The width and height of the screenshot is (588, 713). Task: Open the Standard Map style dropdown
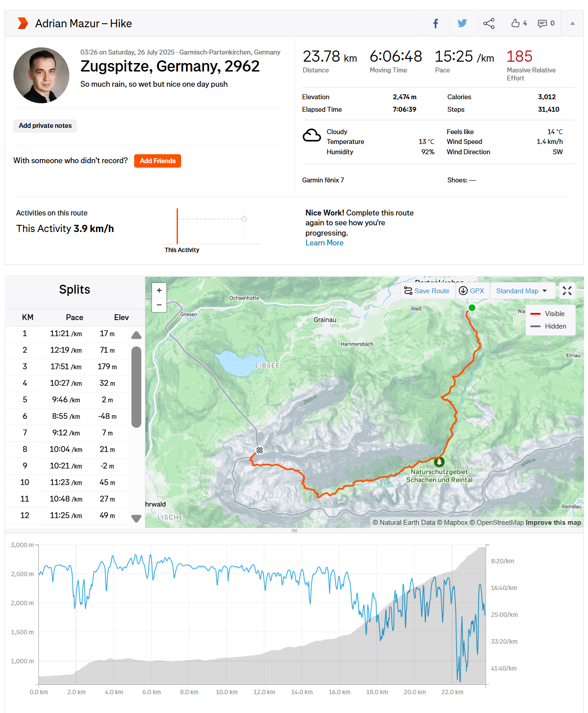[x=522, y=291]
